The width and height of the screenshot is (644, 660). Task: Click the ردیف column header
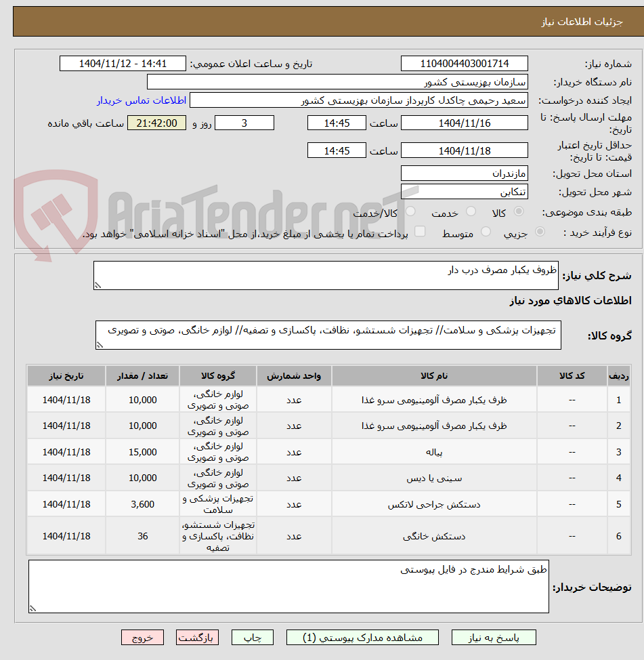pyautogui.click(x=619, y=376)
